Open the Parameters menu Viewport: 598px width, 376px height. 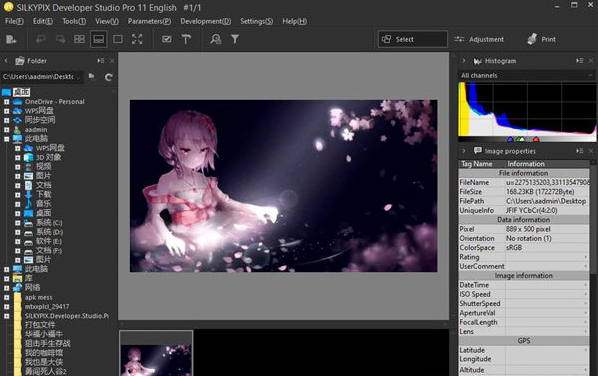(x=150, y=21)
